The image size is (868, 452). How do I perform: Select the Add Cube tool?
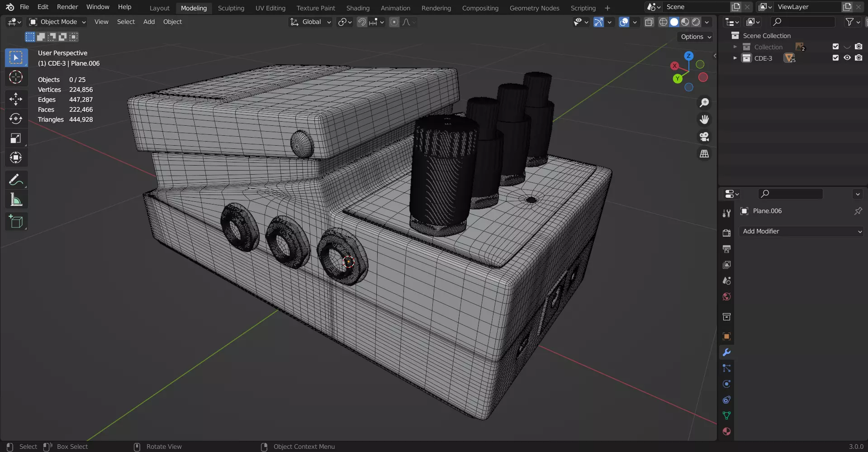pos(16,222)
